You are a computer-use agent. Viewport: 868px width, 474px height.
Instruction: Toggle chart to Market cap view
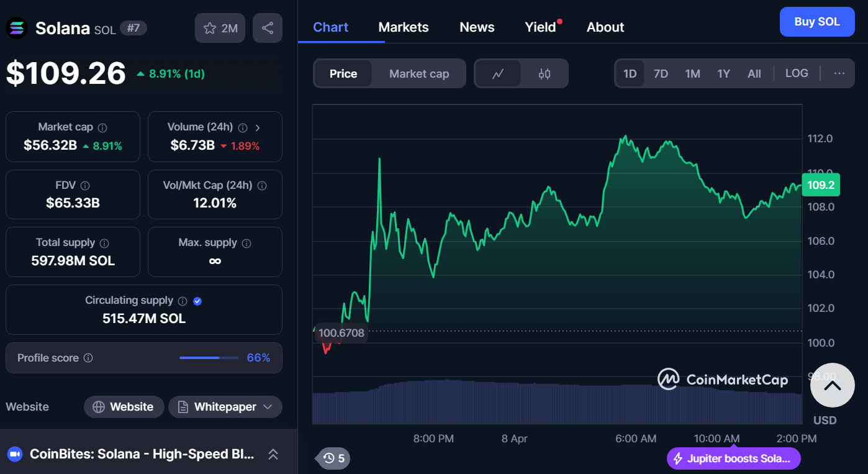(419, 74)
